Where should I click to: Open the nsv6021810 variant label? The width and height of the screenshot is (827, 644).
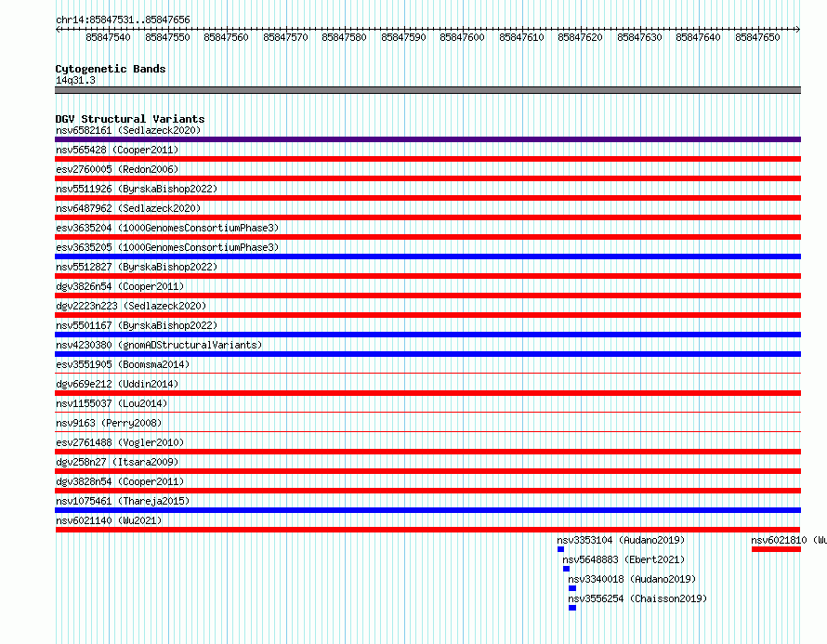point(789,540)
